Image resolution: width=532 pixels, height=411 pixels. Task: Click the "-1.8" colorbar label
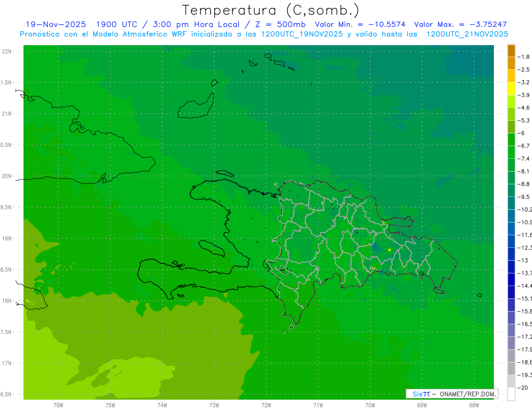click(524, 57)
